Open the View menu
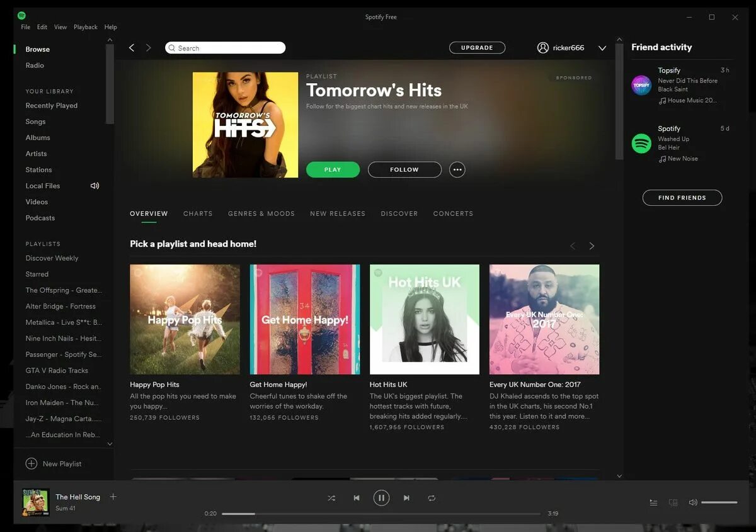 [60, 27]
